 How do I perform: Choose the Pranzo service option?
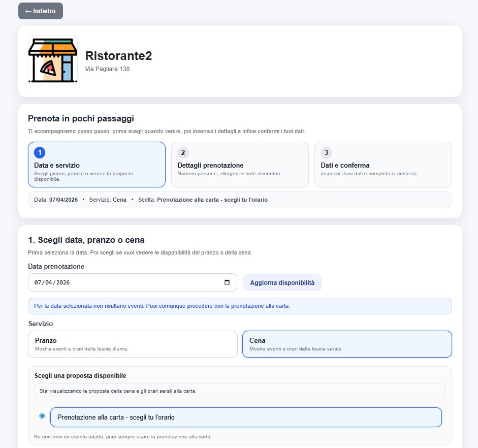tap(133, 344)
